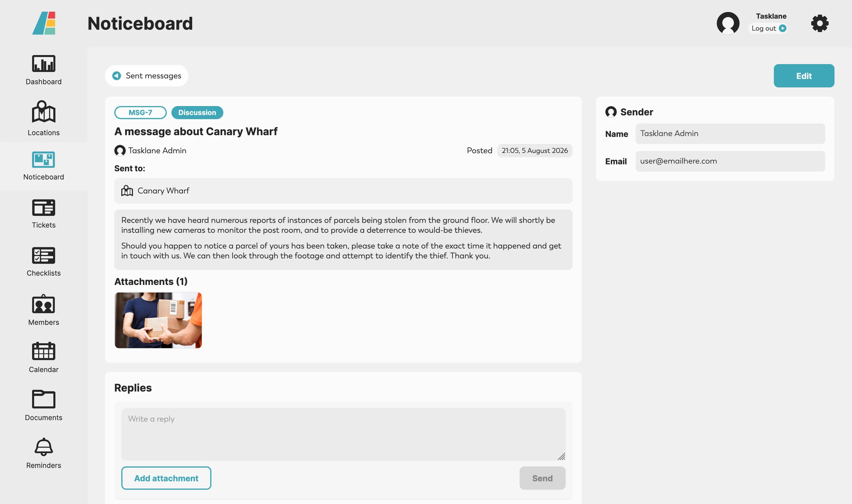The width and height of the screenshot is (852, 504).
Task: Open the Reminders bell icon
Action: point(43,447)
